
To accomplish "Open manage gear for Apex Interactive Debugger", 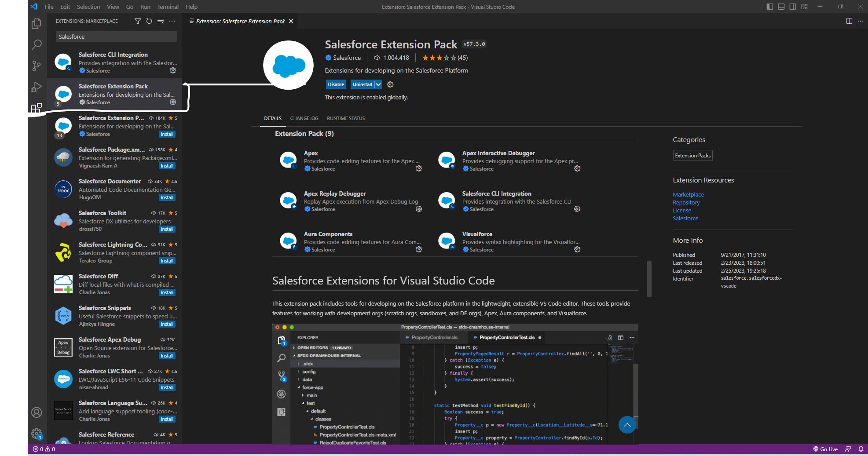I will click(577, 168).
